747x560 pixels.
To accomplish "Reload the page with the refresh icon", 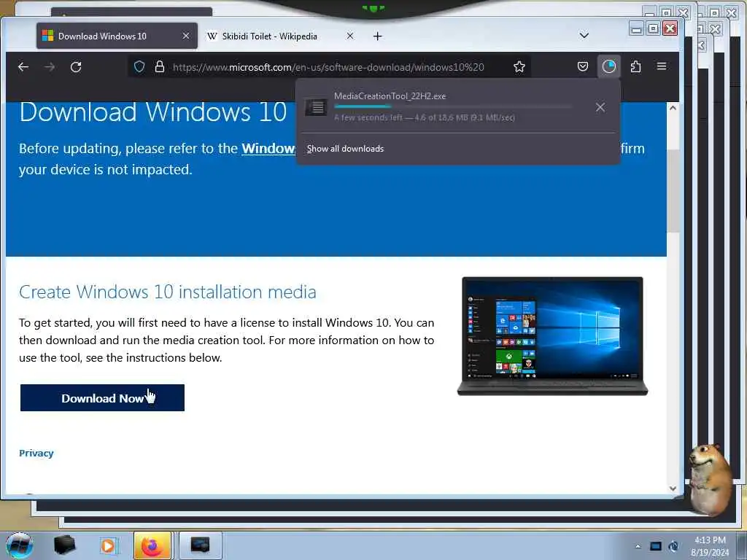I will coord(76,67).
